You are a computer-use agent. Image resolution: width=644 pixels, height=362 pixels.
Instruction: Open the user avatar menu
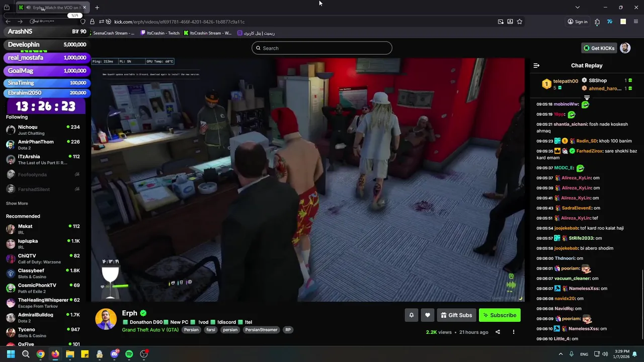(x=625, y=48)
